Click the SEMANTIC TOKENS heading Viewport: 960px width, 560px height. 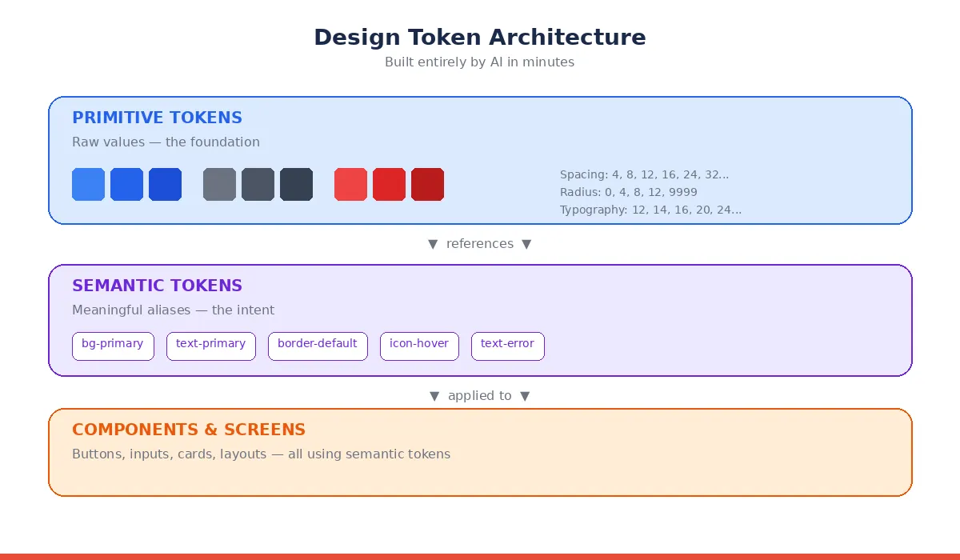coord(157,286)
